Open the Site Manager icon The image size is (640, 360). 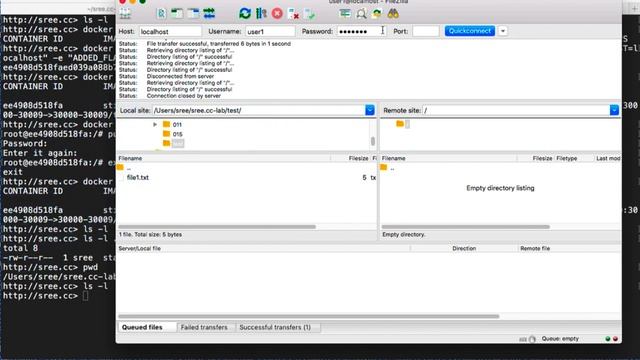[125, 13]
